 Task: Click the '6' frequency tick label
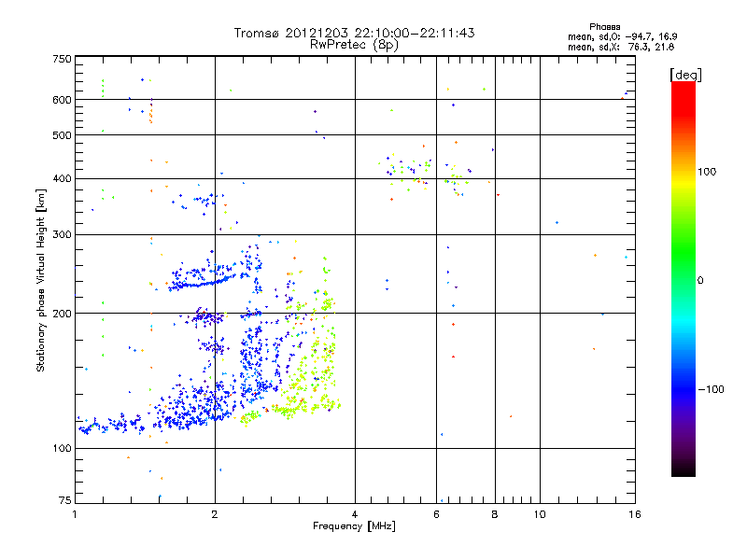tap(436, 514)
